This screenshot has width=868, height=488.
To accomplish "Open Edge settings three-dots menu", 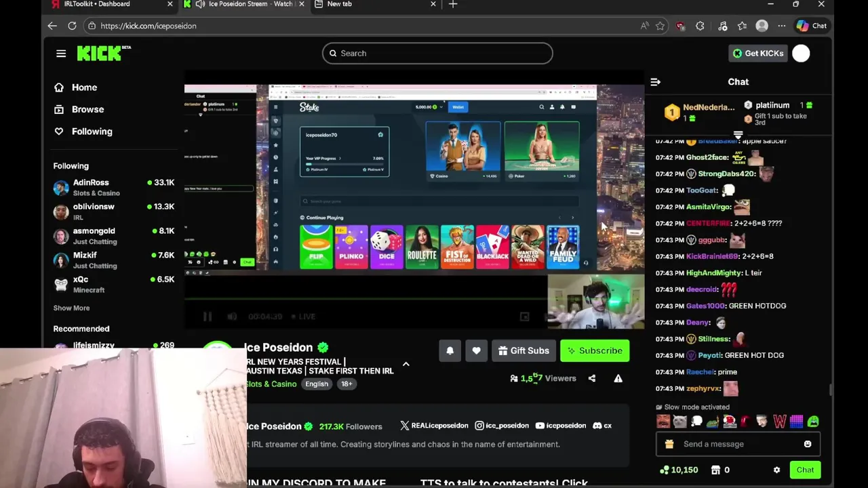I will 781,26.
